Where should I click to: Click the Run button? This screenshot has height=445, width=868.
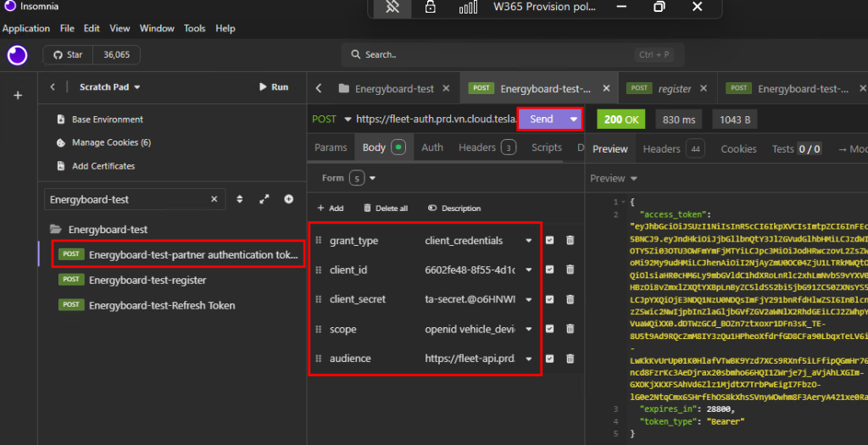point(274,87)
